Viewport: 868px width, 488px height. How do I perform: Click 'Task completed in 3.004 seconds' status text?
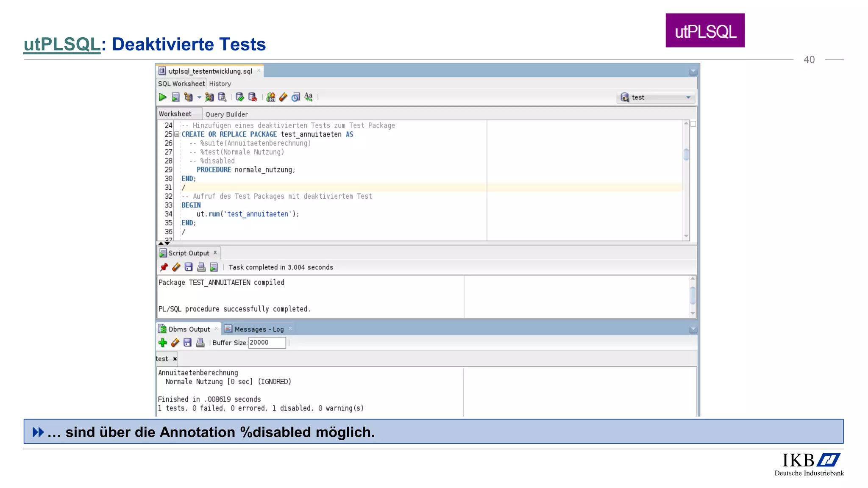pyautogui.click(x=281, y=267)
